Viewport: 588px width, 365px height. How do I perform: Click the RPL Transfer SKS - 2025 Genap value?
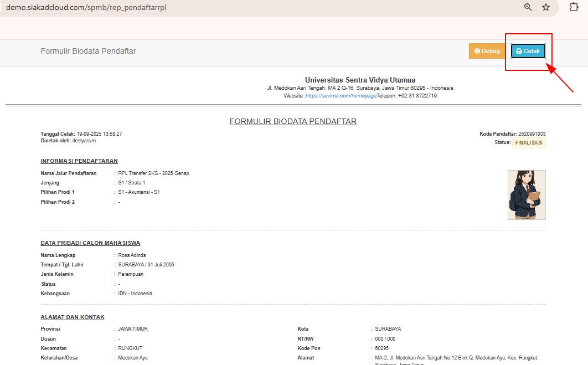coord(153,173)
